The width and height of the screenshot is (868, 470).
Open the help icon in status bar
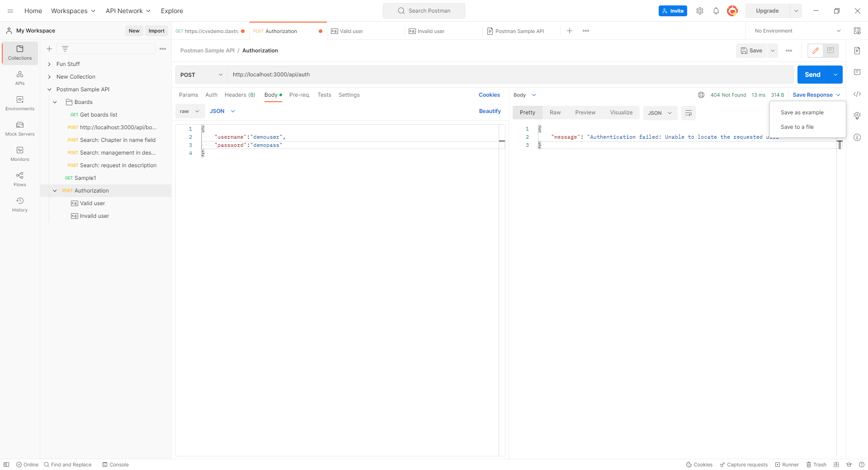(x=862, y=465)
